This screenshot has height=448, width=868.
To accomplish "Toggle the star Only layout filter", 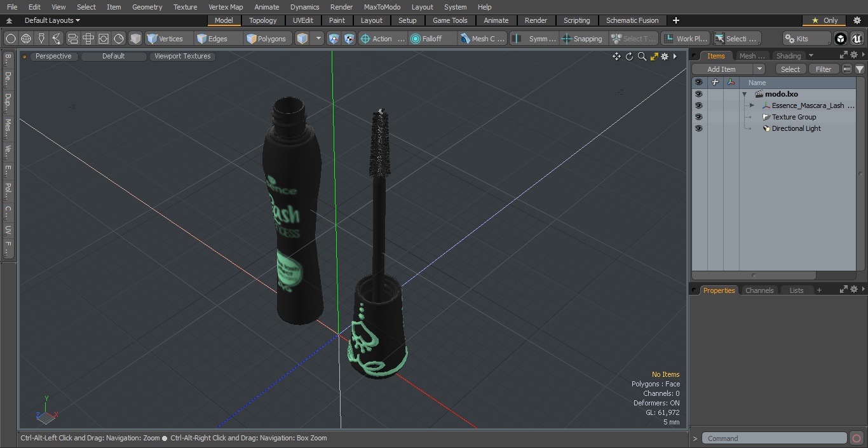I will [x=824, y=20].
